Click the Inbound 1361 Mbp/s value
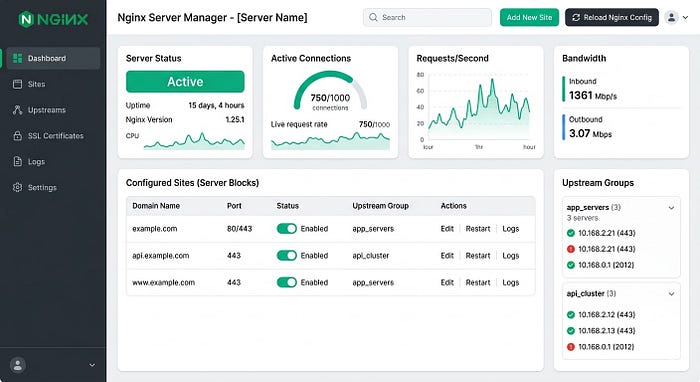700x382 pixels. pyautogui.click(x=592, y=96)
